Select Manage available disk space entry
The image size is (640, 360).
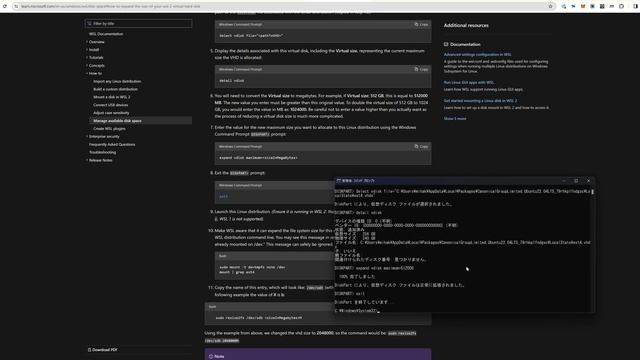(140, 121)
